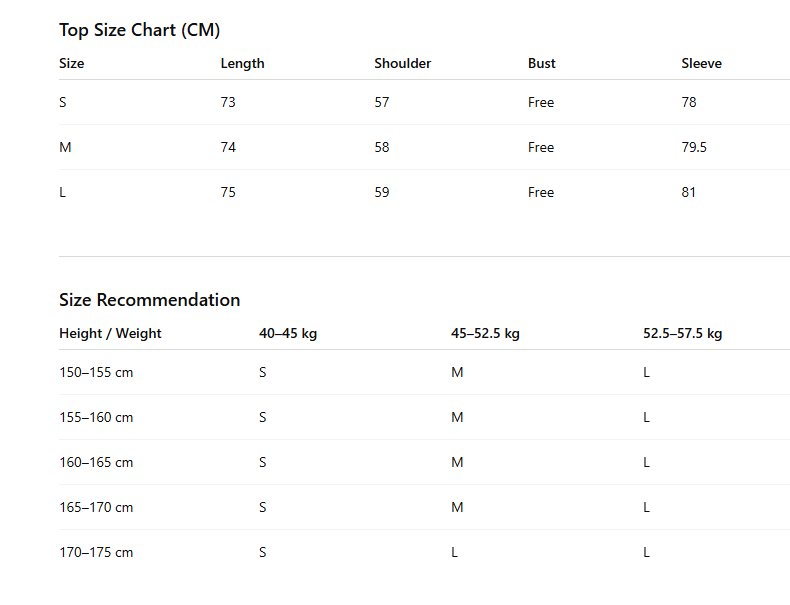Click the sleeve value 79.5

click(694, 147)
